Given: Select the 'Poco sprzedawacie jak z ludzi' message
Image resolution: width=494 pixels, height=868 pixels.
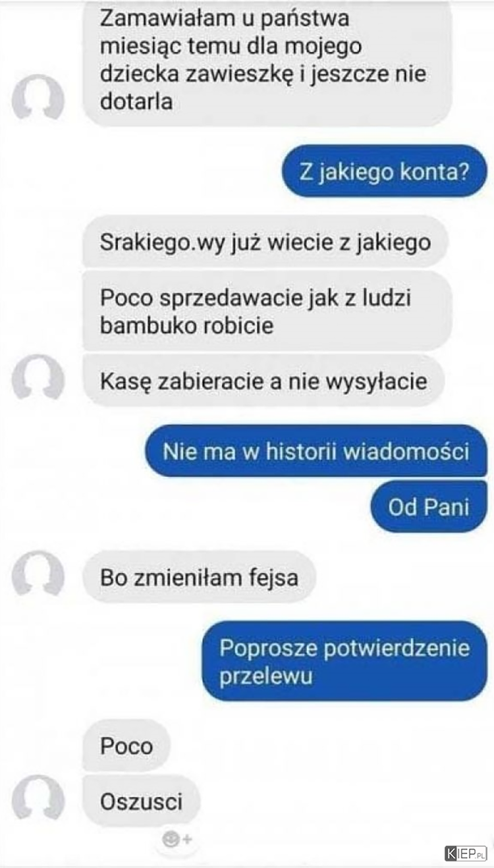Looking at the screenshot, I should coord(267,311).
